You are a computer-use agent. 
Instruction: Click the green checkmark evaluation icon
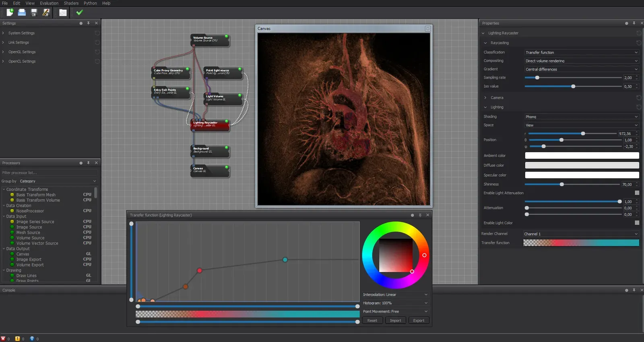pyautogui.click(x=79, y=12)
